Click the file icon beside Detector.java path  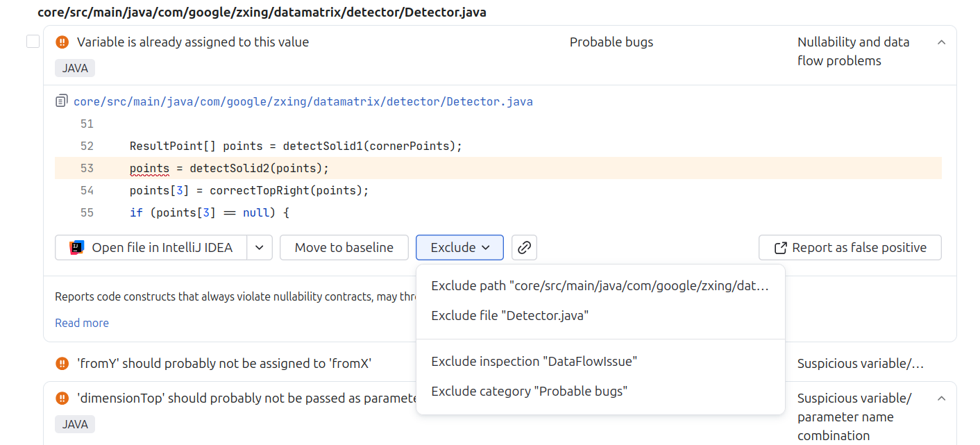pos(62,101)
